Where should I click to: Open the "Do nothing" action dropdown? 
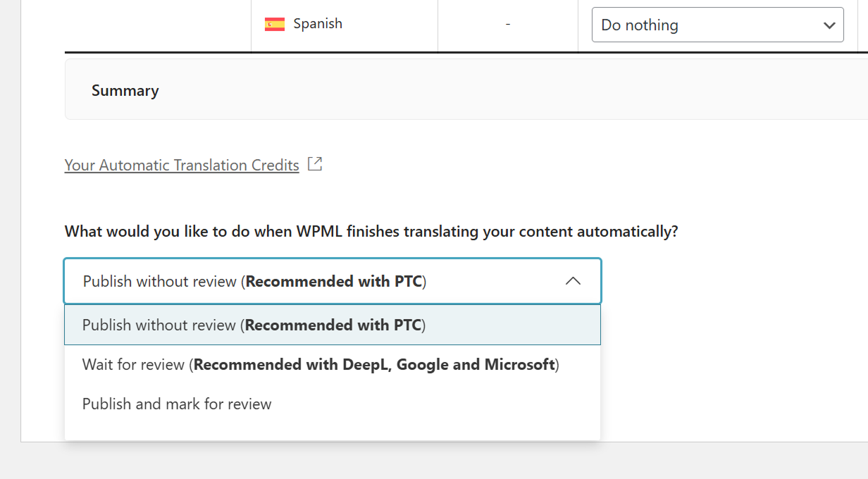click(x=705, y=25)
